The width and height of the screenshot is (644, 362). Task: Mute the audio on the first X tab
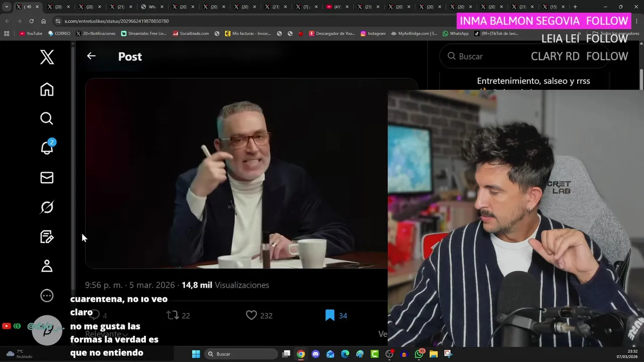click(29, 7)
